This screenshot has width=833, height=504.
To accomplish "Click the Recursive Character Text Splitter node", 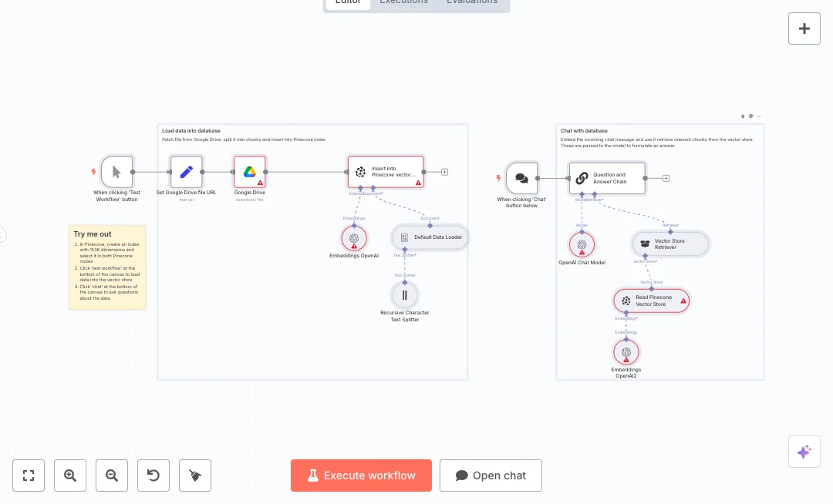I will click(x=404, y=294).
